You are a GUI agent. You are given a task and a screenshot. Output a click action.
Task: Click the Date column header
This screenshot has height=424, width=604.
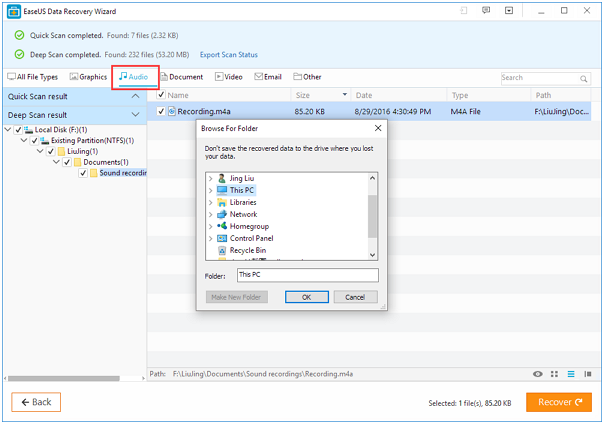point(399,95)
